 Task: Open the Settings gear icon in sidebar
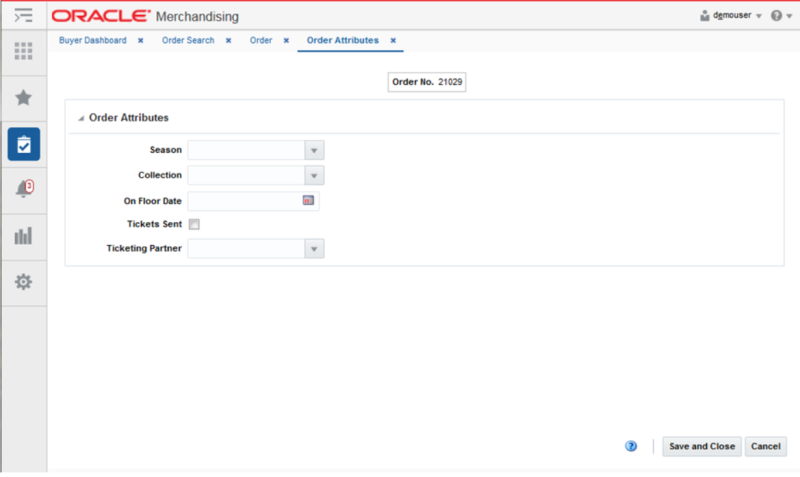point(23,282)
